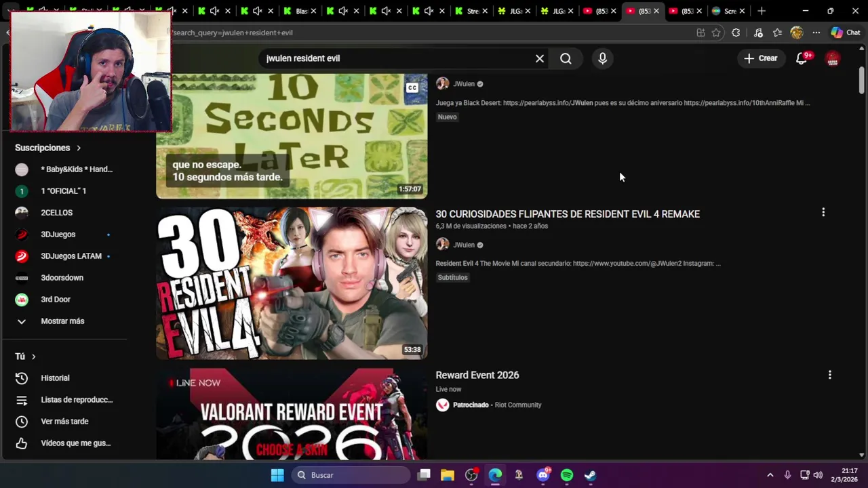This screenshot has width=868, height=488.
Task: Open Riot Community sponsor link
Action: tap(518, 405)
